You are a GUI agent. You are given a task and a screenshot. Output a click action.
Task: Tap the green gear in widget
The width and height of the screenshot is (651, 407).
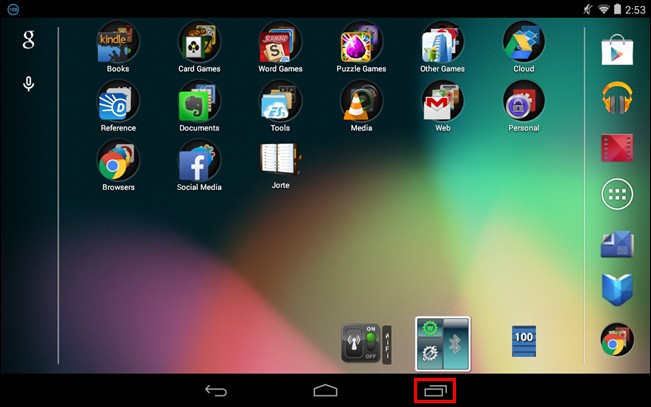click(x=430, y=328)
